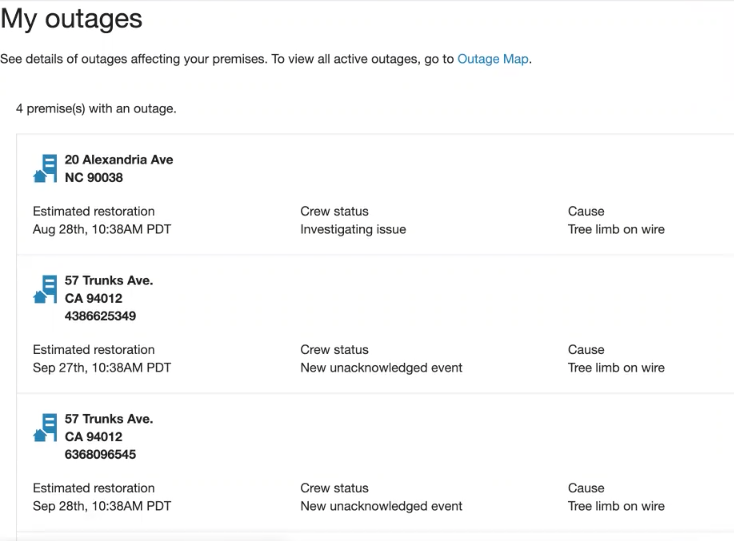Click the Sep 27th estimated restoration time
Viewport: 734px width, 541px height.
(x=102, y=367)
